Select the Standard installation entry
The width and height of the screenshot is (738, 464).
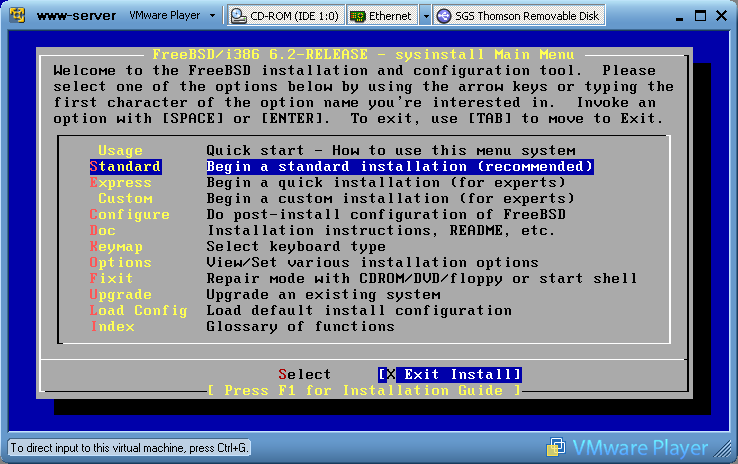pyautogui.click(x=126, y=167)
